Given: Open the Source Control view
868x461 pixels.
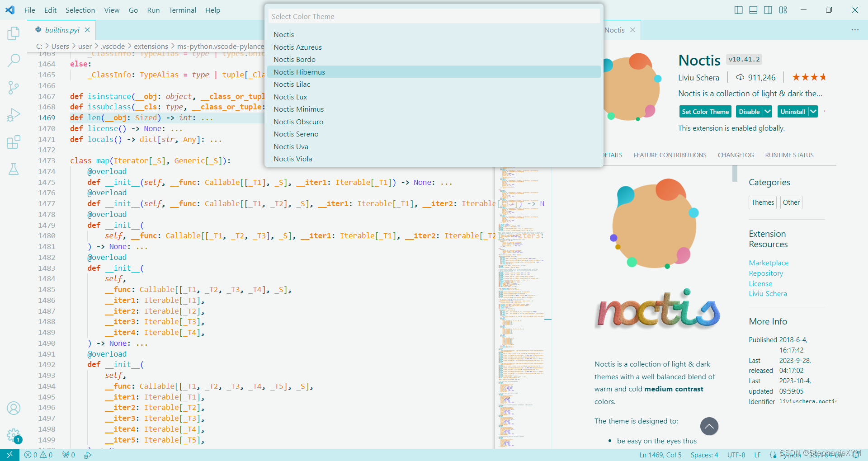Looking at the screenshot, I should (x=14, y=88).
